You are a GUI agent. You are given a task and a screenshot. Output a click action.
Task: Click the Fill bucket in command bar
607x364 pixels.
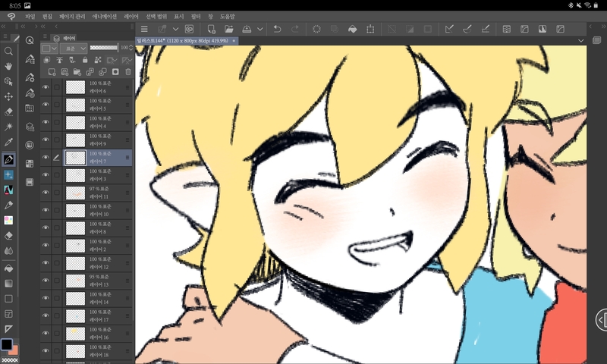(352, 29)
